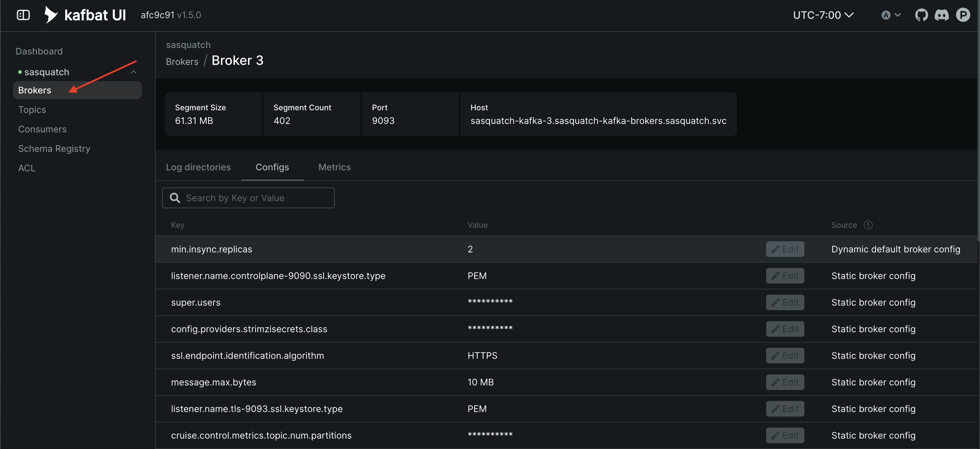Edit listener.name.tls-9093.ssl.keystore.type config
The height and width of the screenshot is (449, 980).
click(785, 409)
